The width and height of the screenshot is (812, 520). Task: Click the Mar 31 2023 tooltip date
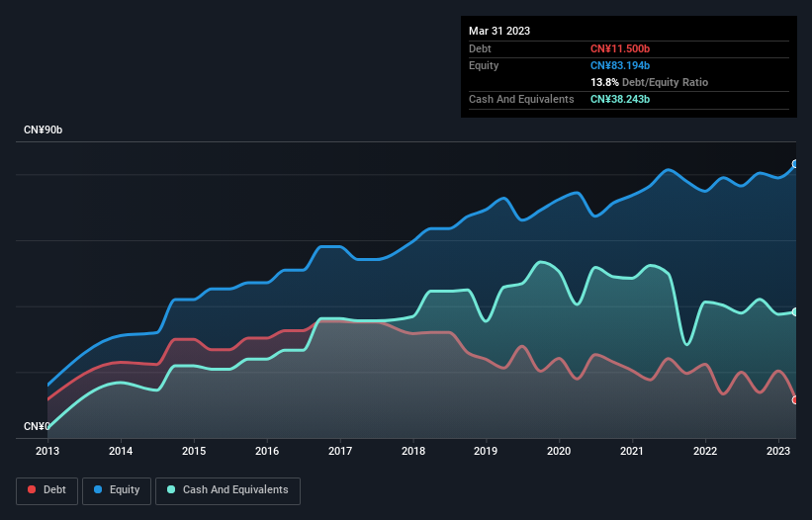point(499,31)
